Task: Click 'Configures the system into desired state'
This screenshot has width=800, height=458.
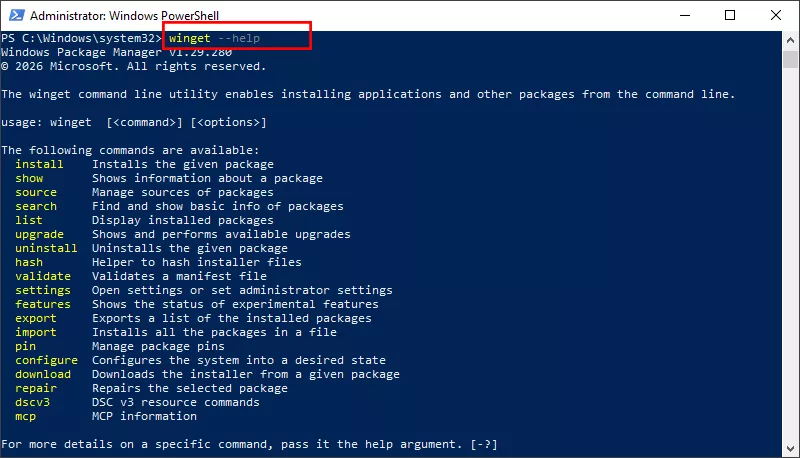Action: pos(239,361)
